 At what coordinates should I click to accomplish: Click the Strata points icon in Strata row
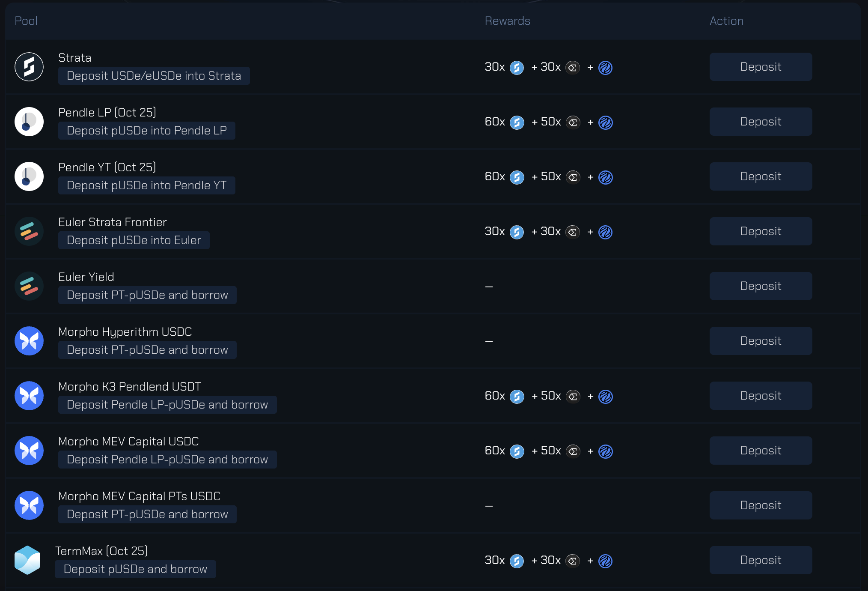[x=517, y=68]
